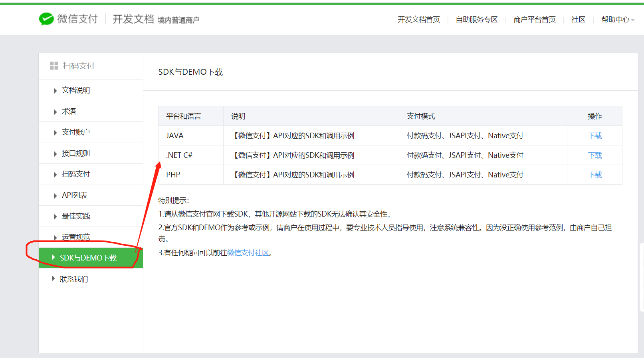Expand the 接口规则 sidebar arrow

[55, 154]
